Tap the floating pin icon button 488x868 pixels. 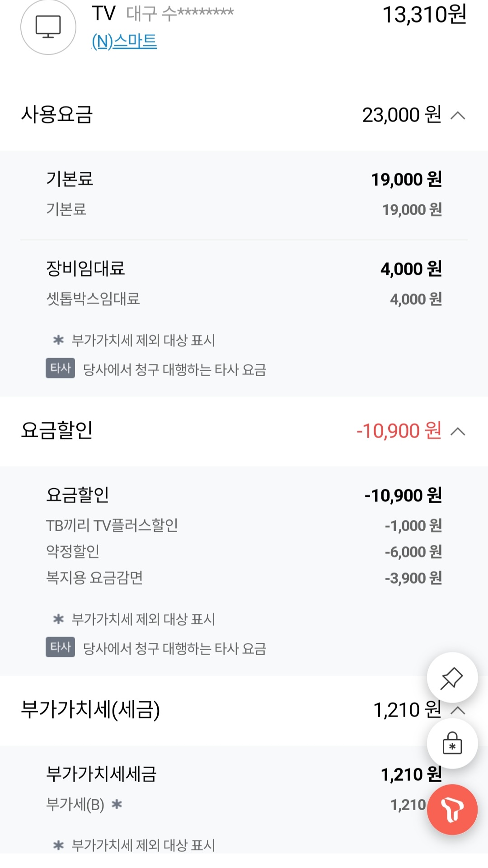coord(452,678)
